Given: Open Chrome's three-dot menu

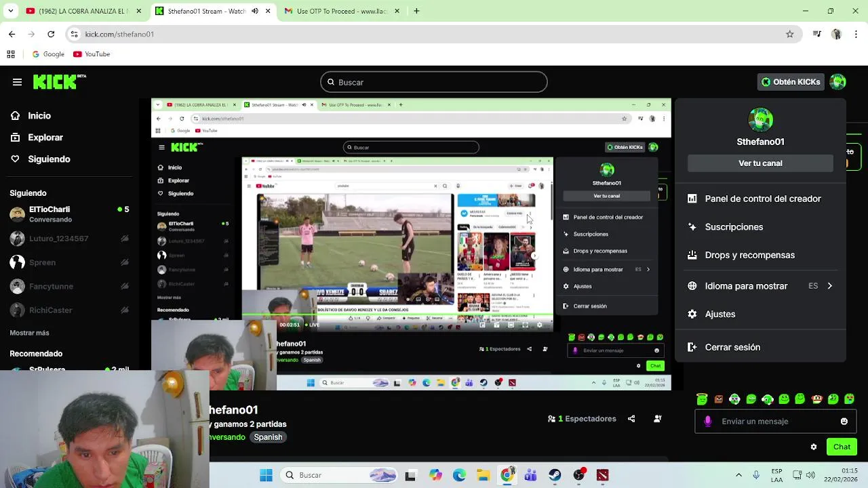Looking at the screenshot, I should (856, 34).
